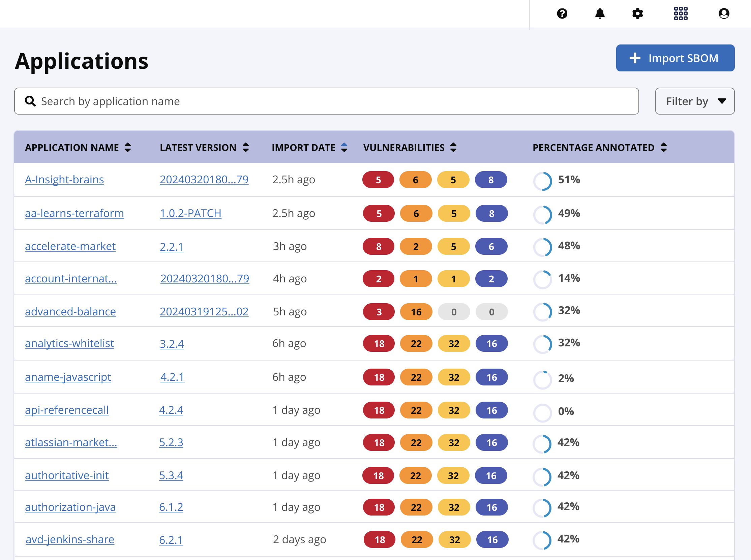Open version 4.2.4 link
This screenshot has width=751, height=560.
(x=171, y=410)
